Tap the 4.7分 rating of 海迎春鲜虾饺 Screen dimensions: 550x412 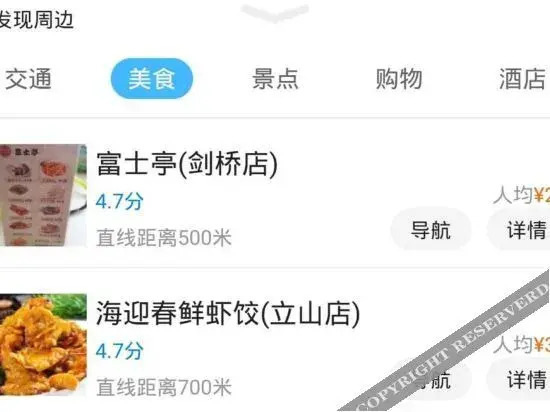[x=120, y=351]
